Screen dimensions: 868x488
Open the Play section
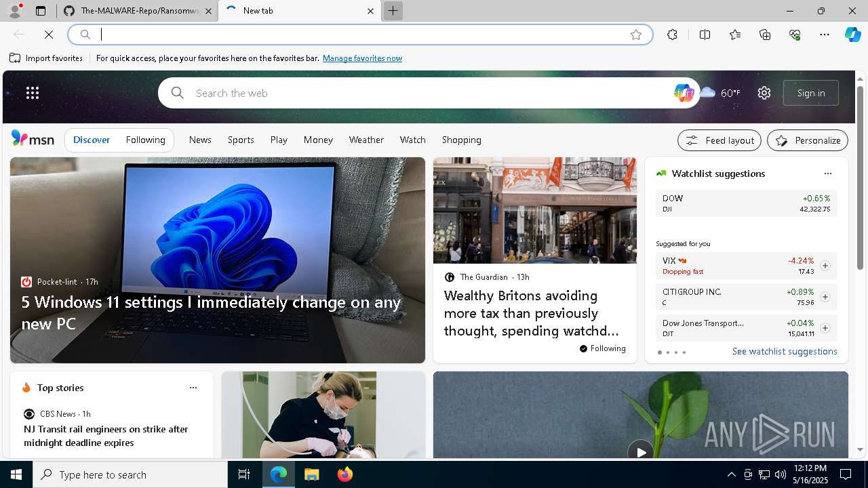(279, 140)
